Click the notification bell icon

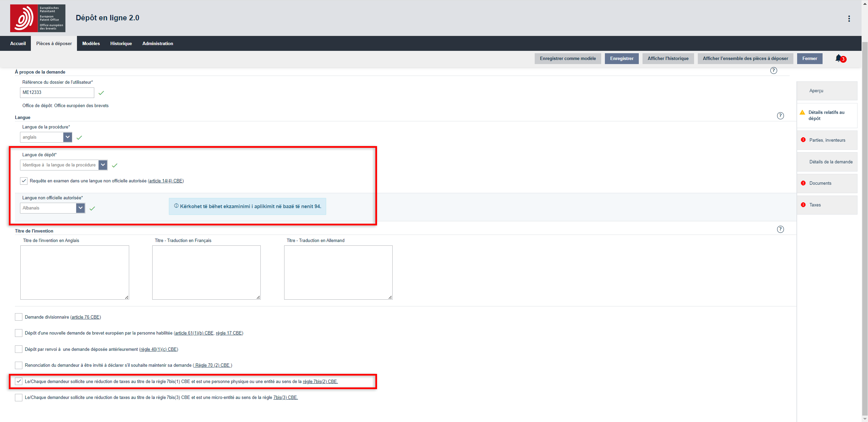[839, 58]
